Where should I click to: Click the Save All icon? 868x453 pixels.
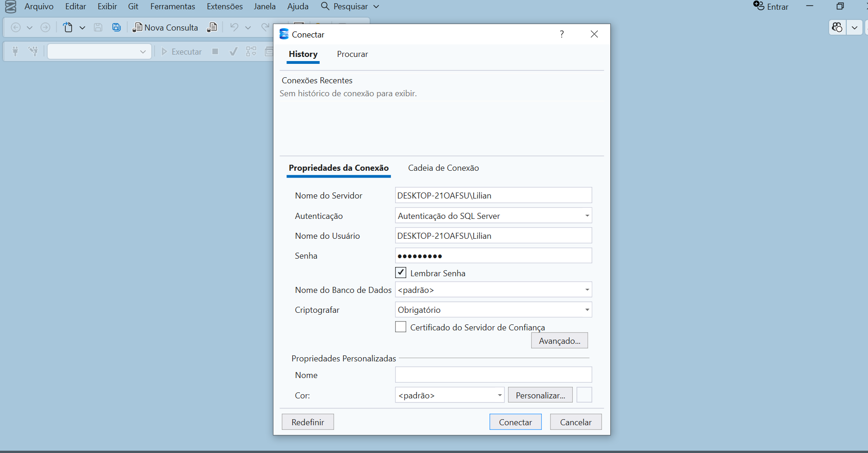click(117, 27)
